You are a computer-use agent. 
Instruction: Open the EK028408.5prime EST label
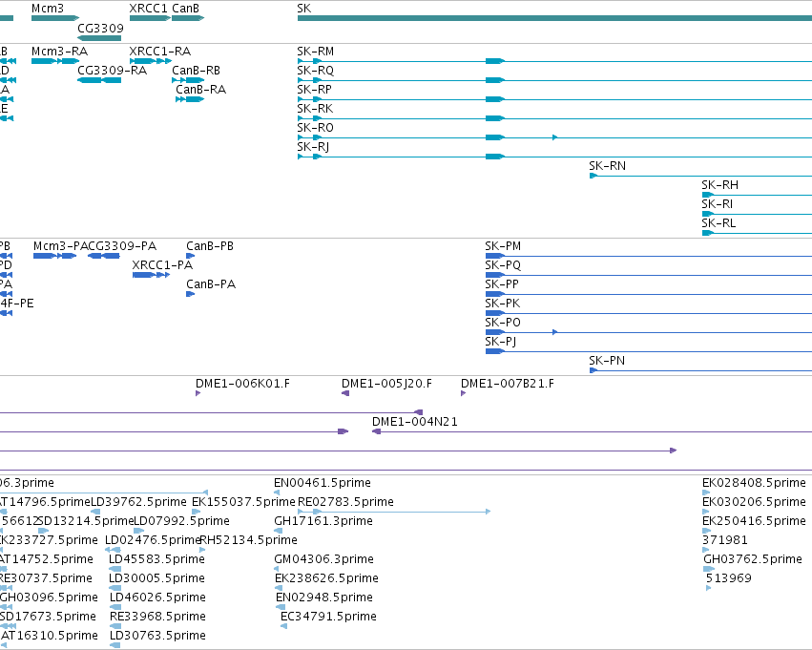coord(754,483)
